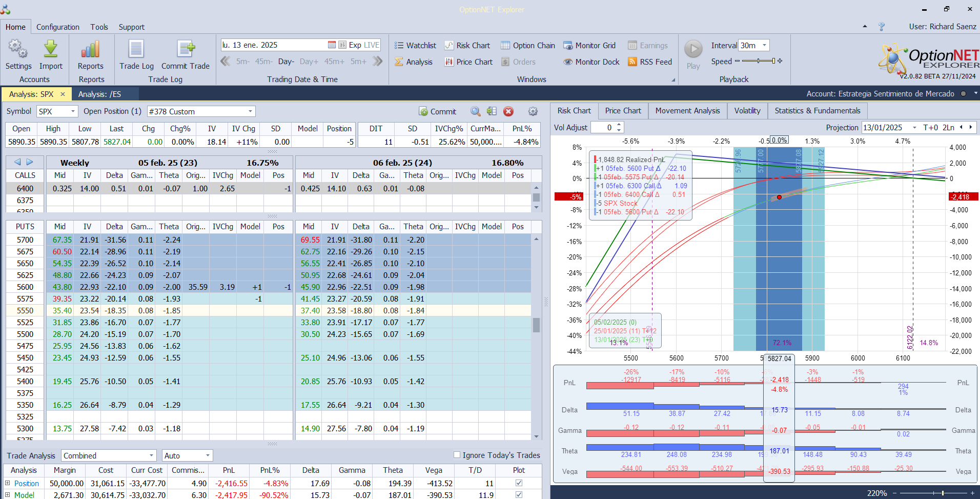The image size is (980, 499).
Task: Toggle Ignore Today's Trades checkbox
Action: click(457, 455)
